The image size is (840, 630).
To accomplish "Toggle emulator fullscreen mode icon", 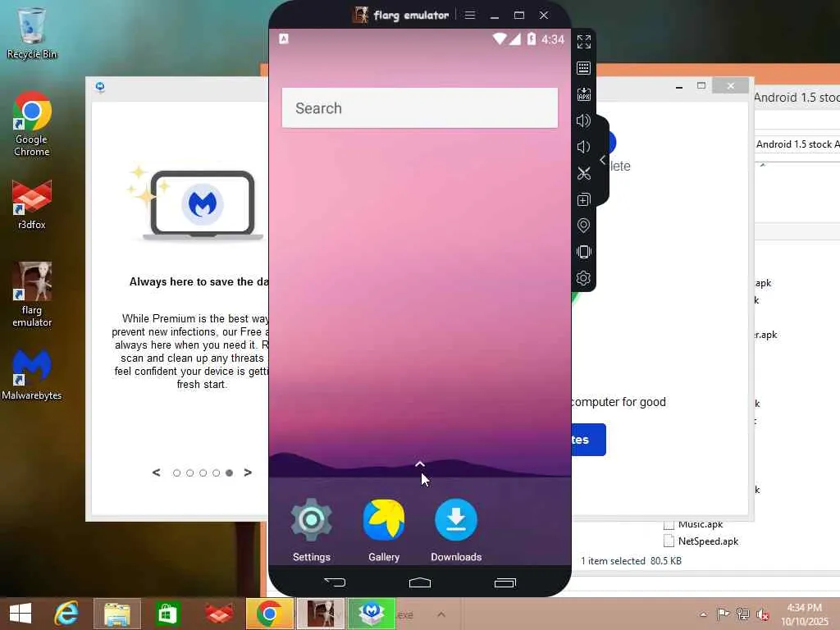I will pos(583,42).
